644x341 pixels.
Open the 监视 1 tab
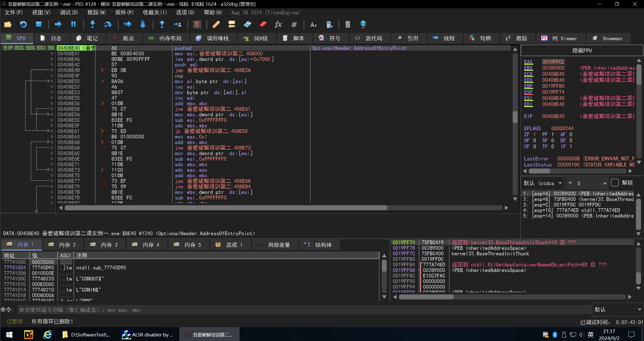(230, 245)
